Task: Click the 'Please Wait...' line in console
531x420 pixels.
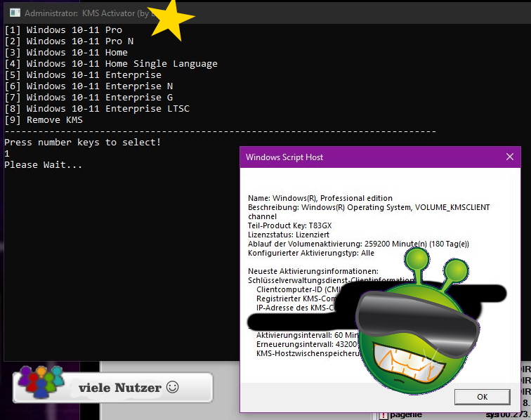Action: pos(44,165)
